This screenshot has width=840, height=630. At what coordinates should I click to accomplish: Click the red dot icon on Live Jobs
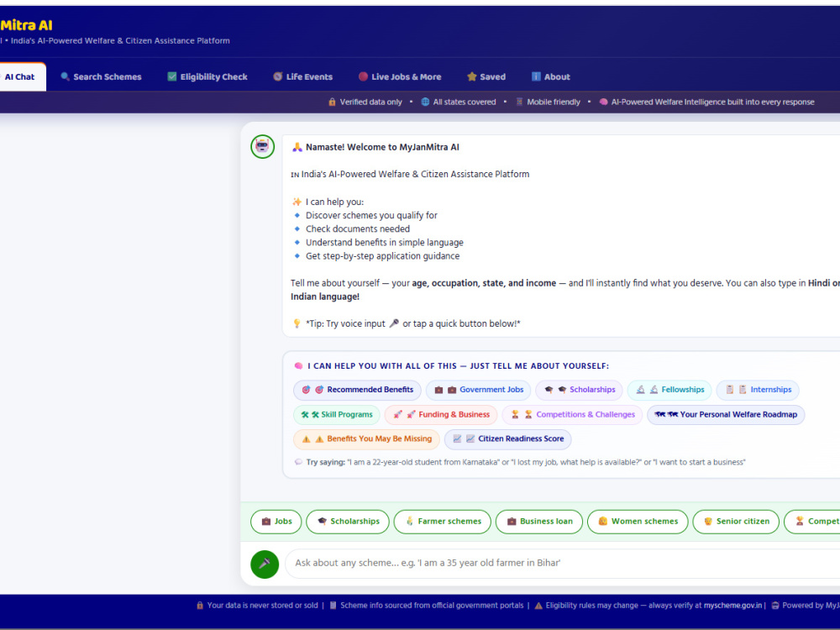pos(363,76)
